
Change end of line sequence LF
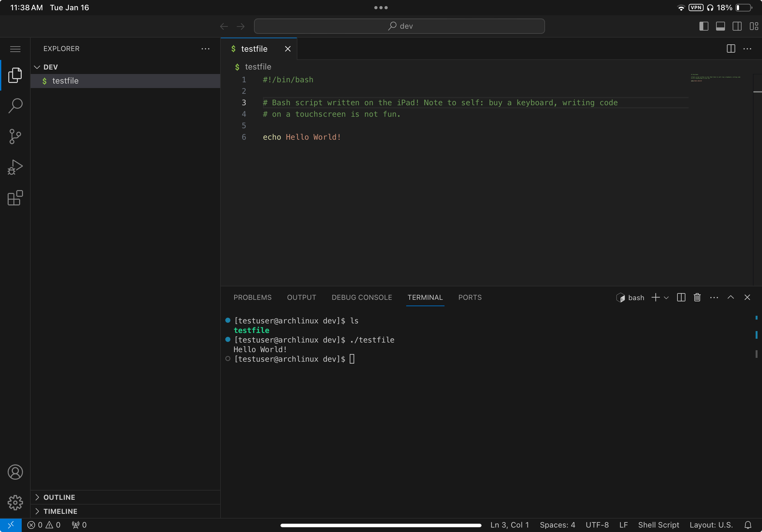point(623,525)
